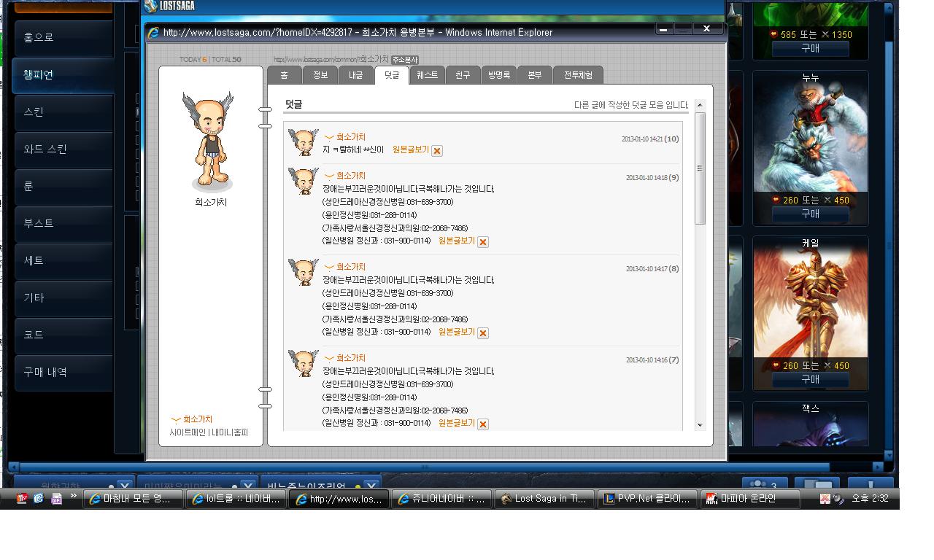934x560 pixels.
Task: Click 희소가치 author name on comment (9)
Action: 351,176
